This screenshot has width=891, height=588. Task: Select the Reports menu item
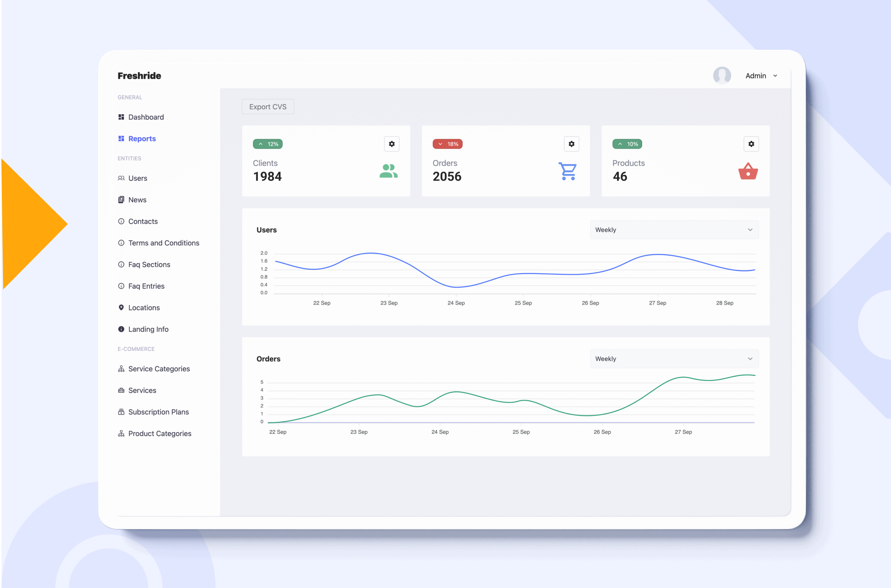pyautogui.click(x=142, y=139)
